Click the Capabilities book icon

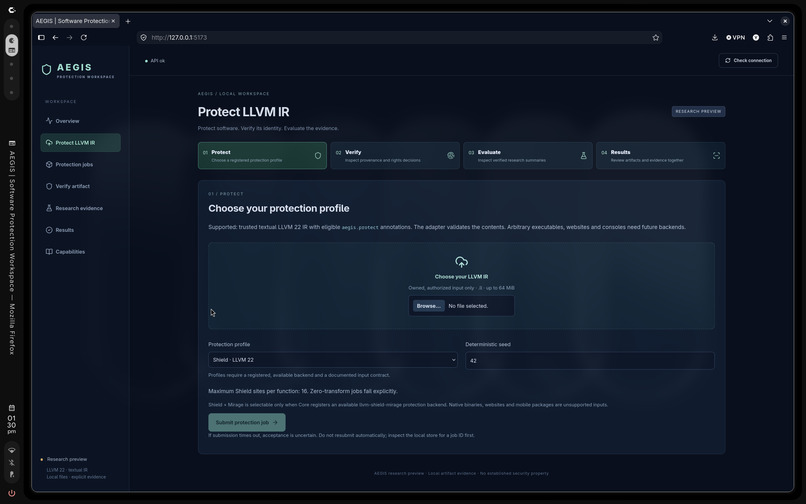pyautogui.click(x=49, y=251)
